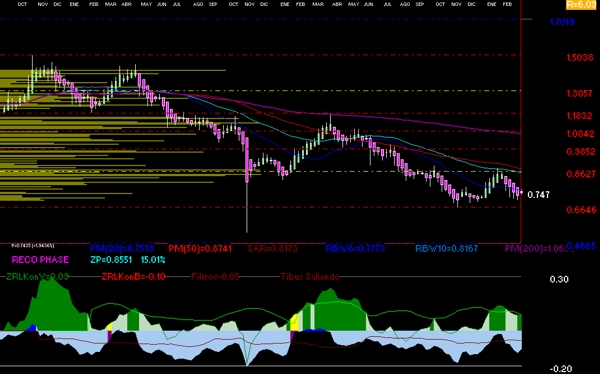Select the 0.30 oscillator scale value
Viewport: 600px width, 374px height.
(x=559, y=279)
